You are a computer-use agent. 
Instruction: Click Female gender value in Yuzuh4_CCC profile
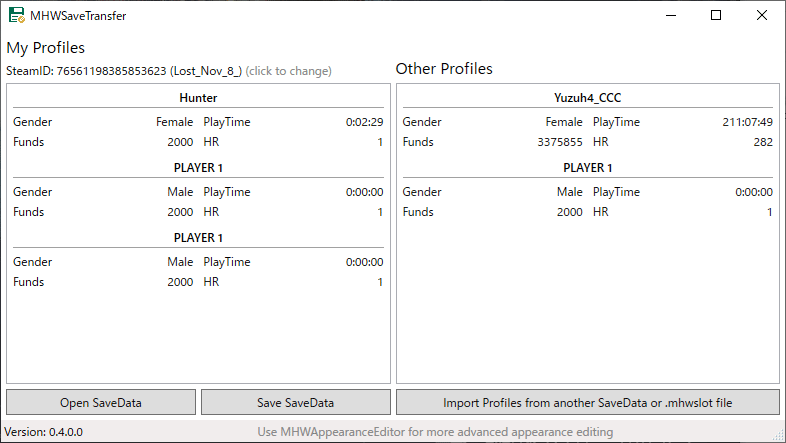click(564, 122)
